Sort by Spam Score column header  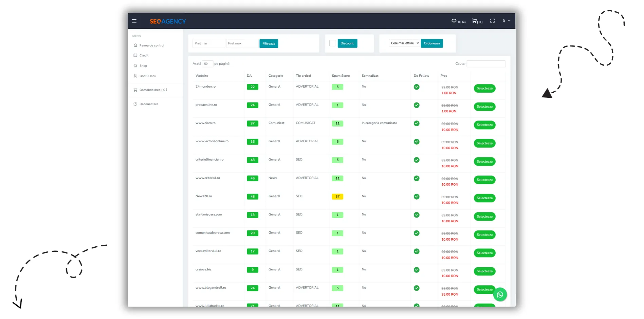pos(341,76)
